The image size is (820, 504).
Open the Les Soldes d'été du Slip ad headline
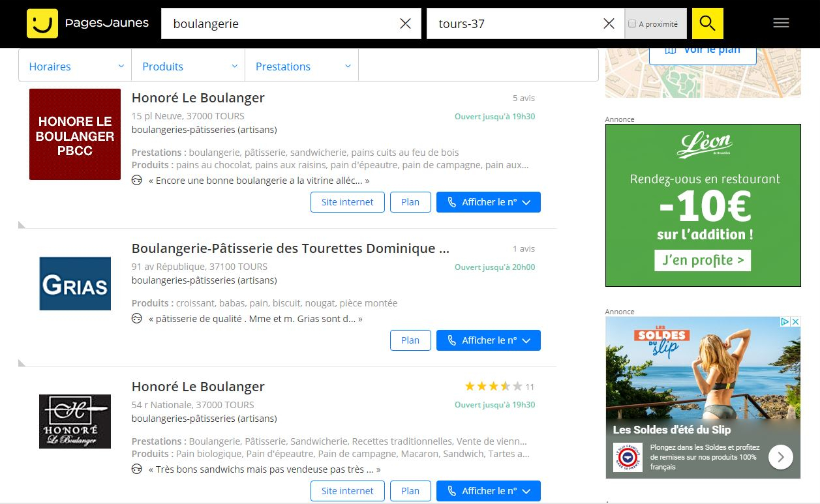point(671,430)
